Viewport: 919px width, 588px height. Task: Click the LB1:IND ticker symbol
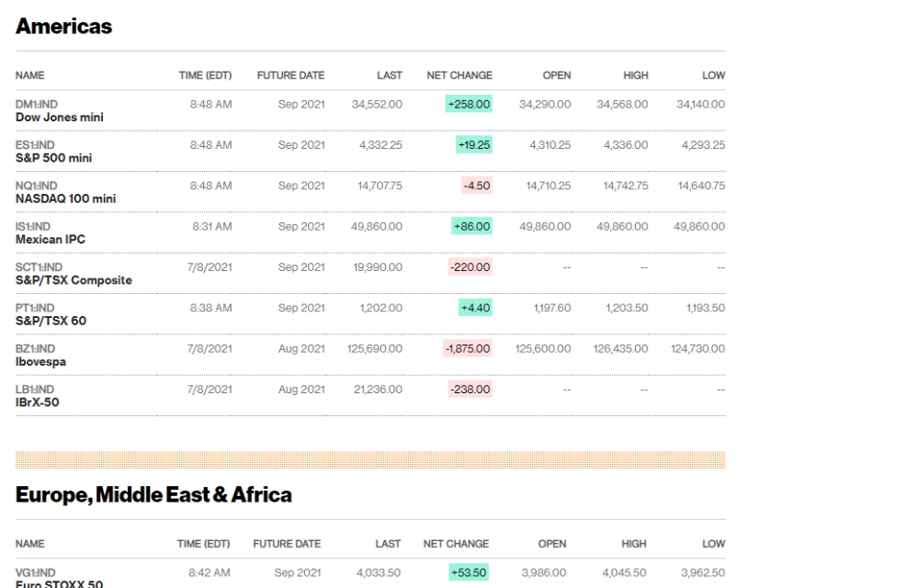[35, 389]
